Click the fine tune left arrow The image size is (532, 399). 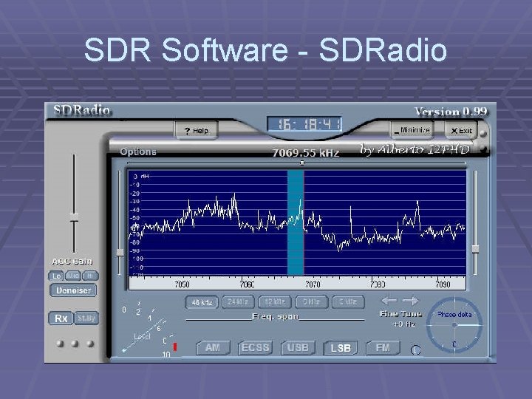coord(389,301)
